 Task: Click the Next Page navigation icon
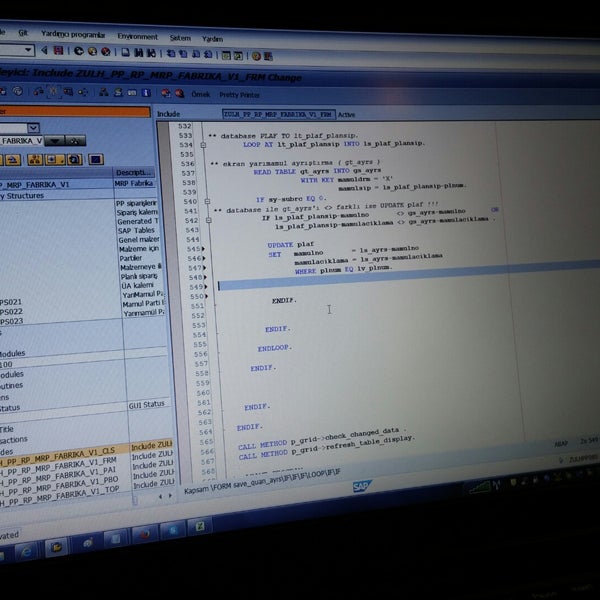tap(196, 54)
